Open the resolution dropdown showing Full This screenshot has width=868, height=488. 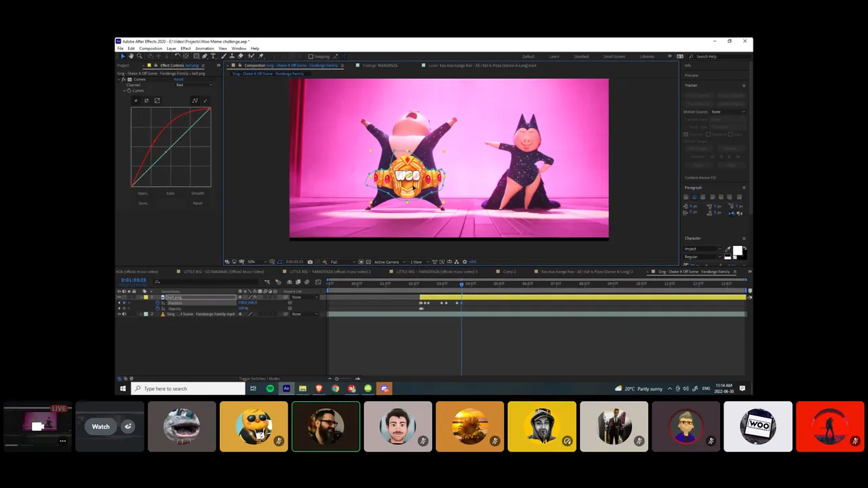pyautogui.click(x=343, y=262)
